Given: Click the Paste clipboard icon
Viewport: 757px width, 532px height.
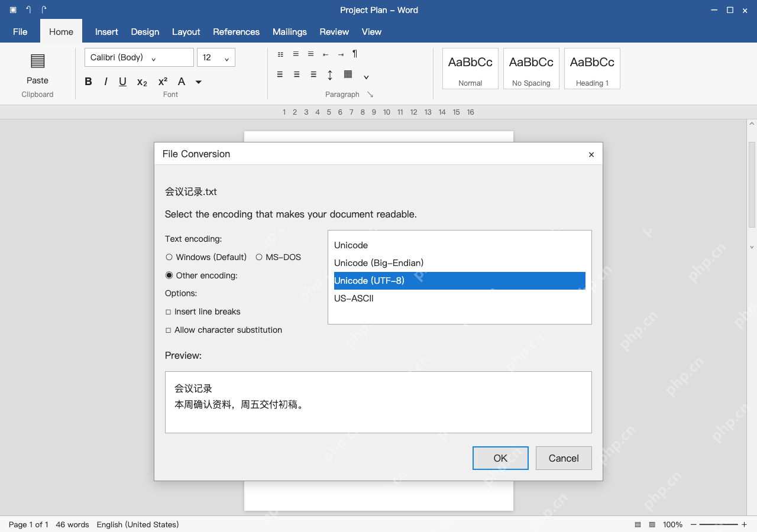Looking at the screenshot, I should tap(37, 61).
